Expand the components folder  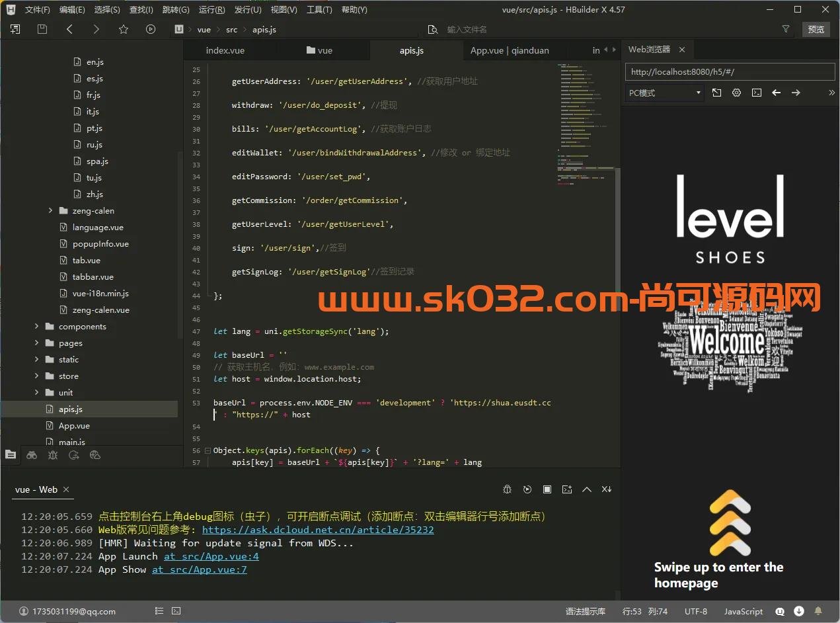pyautogui.click(x=37, y=327)
